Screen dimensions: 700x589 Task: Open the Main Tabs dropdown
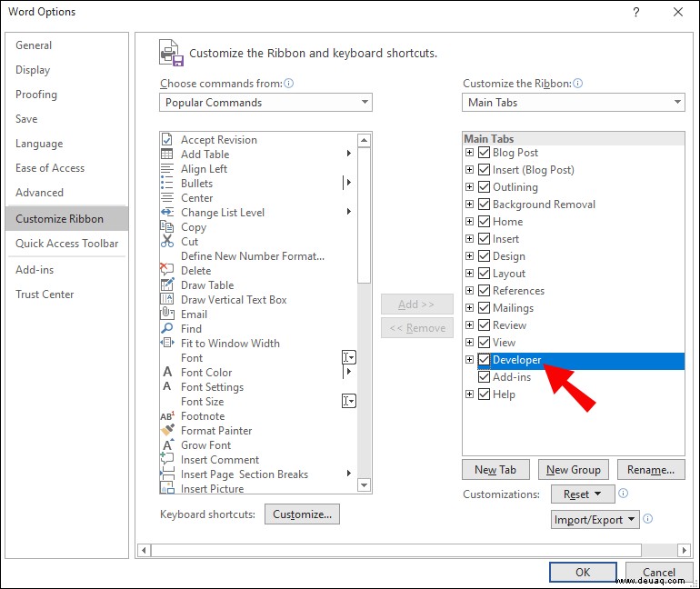click(x=574, y=102)
